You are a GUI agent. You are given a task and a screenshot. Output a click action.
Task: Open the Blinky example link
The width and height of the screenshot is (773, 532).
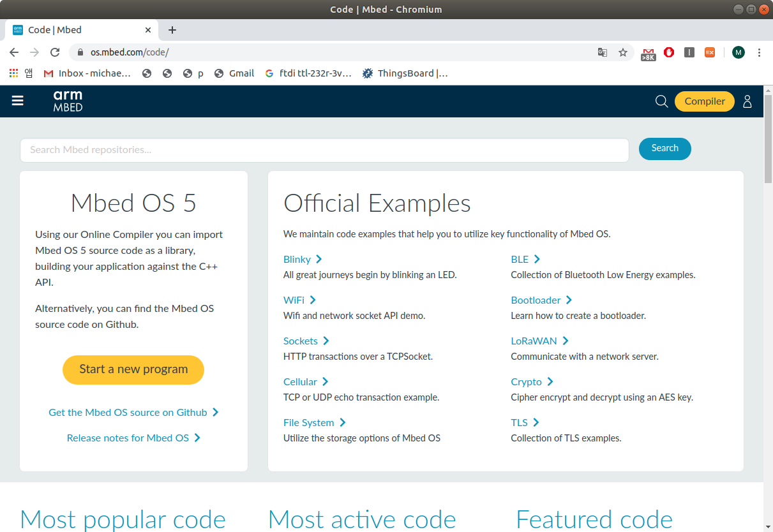pos(303,259)
